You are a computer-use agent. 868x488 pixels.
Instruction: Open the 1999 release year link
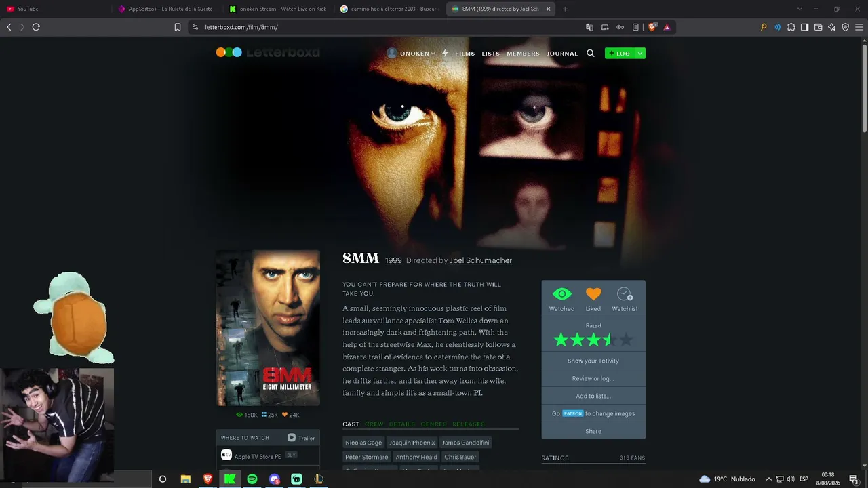tap(393, 260)
